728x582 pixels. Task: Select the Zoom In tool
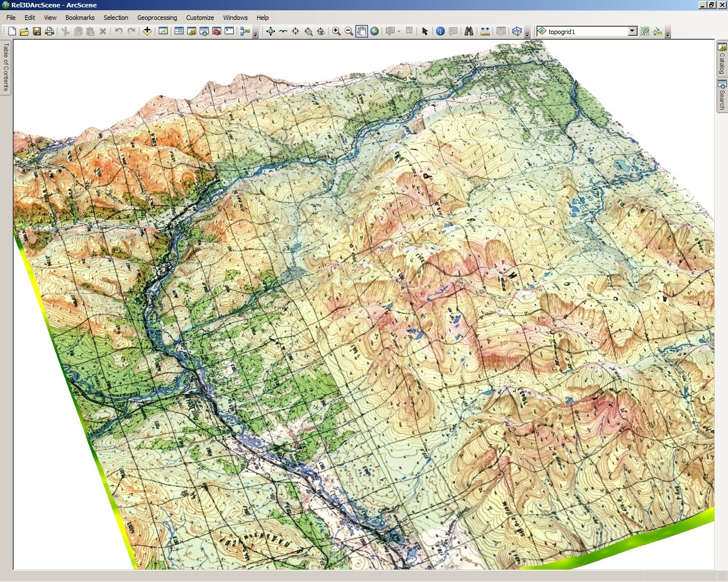click(x=336, y=31)
